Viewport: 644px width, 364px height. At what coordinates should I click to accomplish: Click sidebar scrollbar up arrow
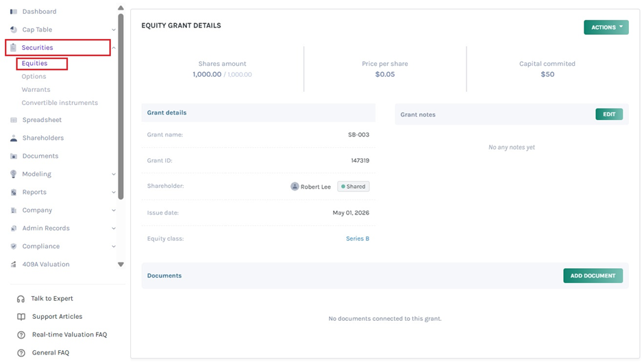tap(121, 8)
